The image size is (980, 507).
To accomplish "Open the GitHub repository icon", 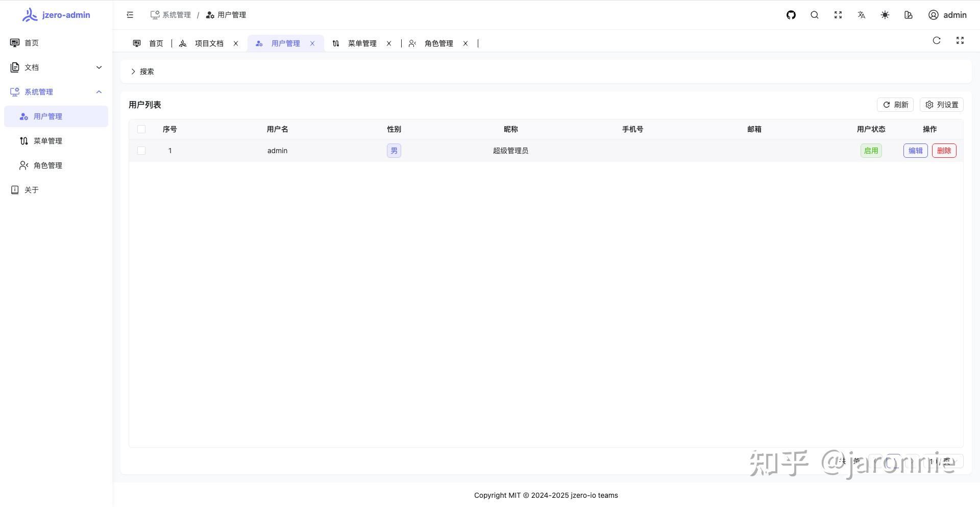I will [791, 15].
